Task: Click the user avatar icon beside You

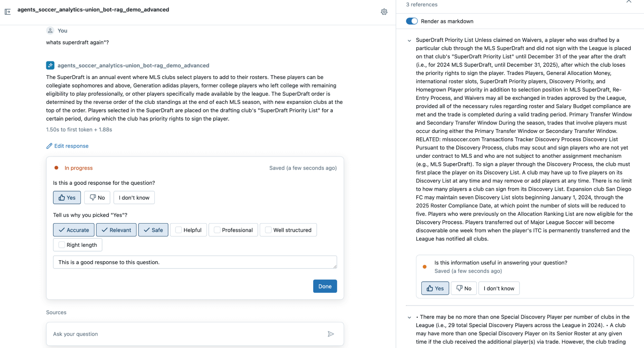Action: pyautogui.click(x=50, y=31)
